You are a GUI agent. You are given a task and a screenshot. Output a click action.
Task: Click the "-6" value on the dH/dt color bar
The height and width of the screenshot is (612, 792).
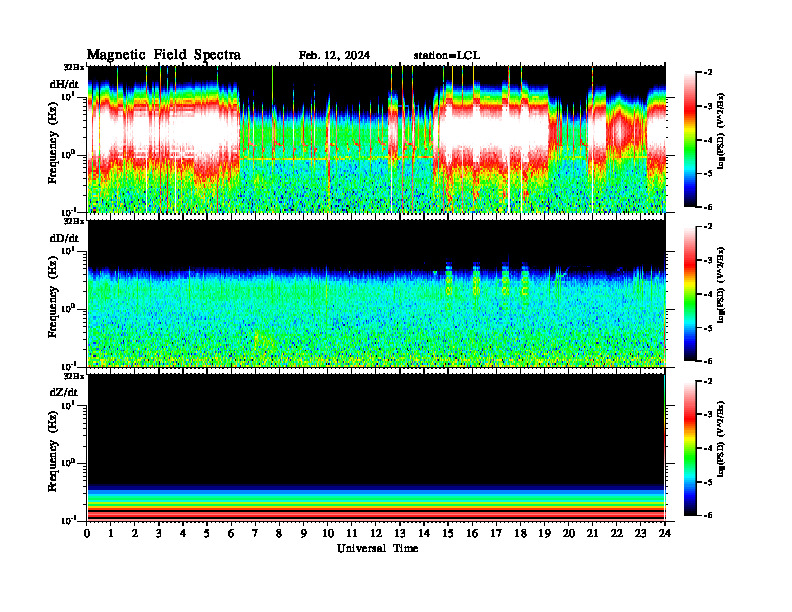pos(707,207)
